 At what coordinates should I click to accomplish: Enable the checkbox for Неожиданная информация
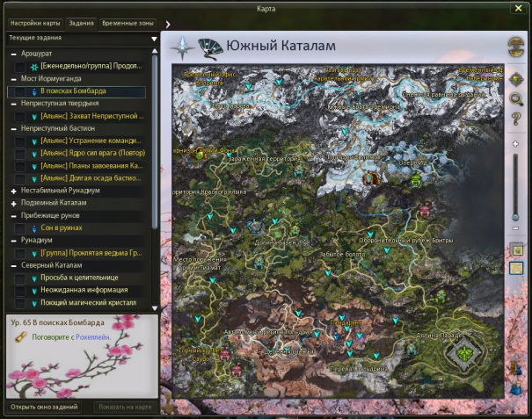19,290
